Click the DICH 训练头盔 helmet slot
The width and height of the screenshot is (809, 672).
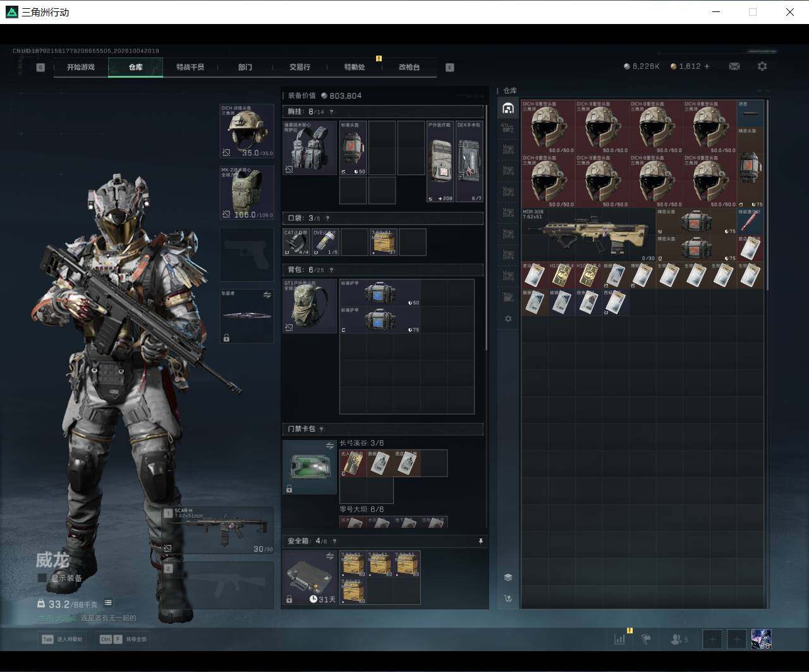pos(246,131)
